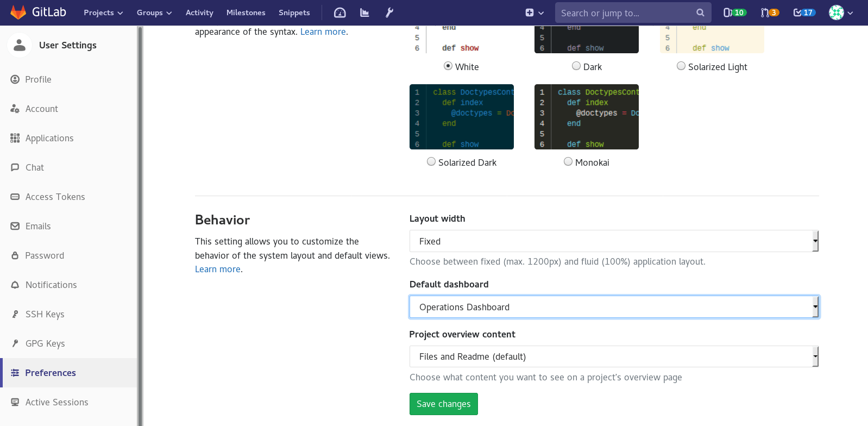Click the GitLab fox logo
The image size is (868, 426).
[18, 12]
